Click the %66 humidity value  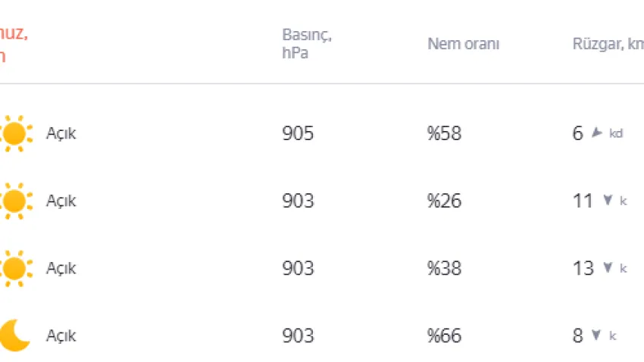444,335
